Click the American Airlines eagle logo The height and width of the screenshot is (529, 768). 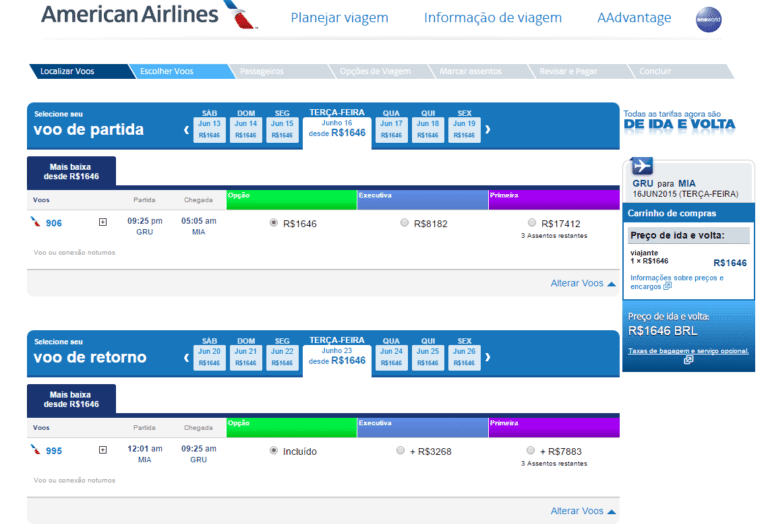pyautogui.click(x=241, y=16)
